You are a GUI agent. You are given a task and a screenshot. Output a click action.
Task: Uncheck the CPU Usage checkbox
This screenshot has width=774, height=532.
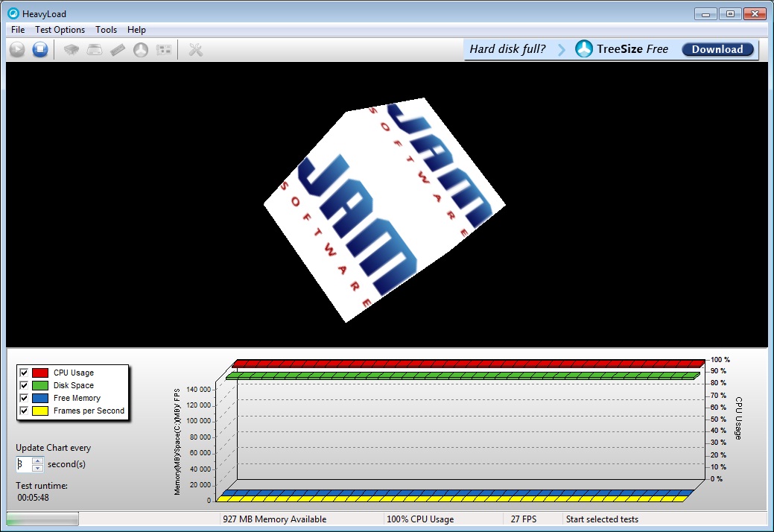24,373
